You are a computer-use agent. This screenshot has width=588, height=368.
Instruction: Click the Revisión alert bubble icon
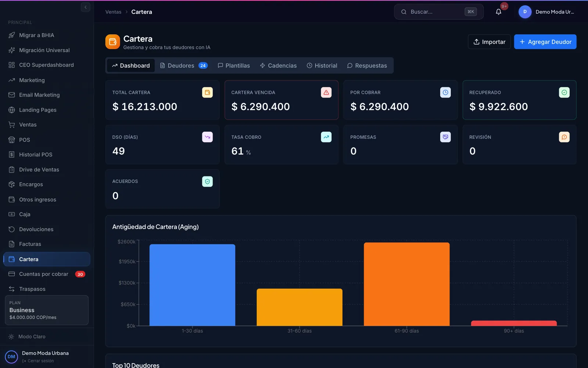564,137
